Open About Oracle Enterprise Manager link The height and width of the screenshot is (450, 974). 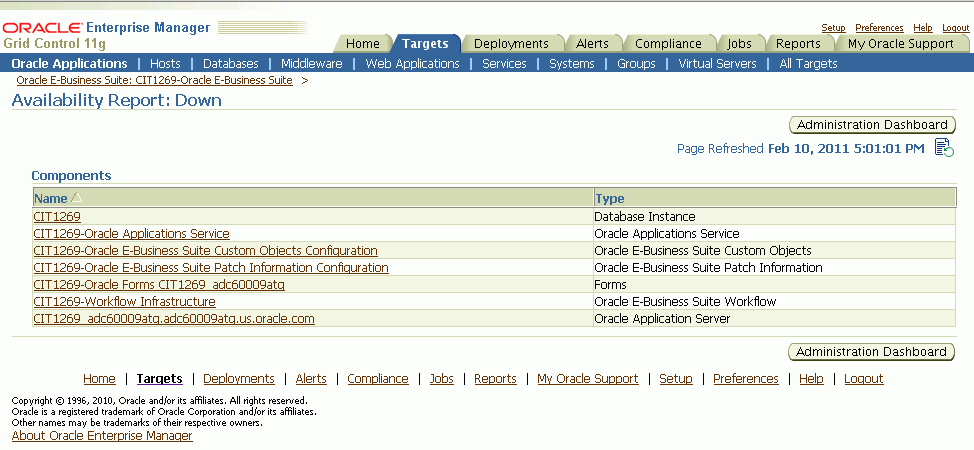coord(102,436)
